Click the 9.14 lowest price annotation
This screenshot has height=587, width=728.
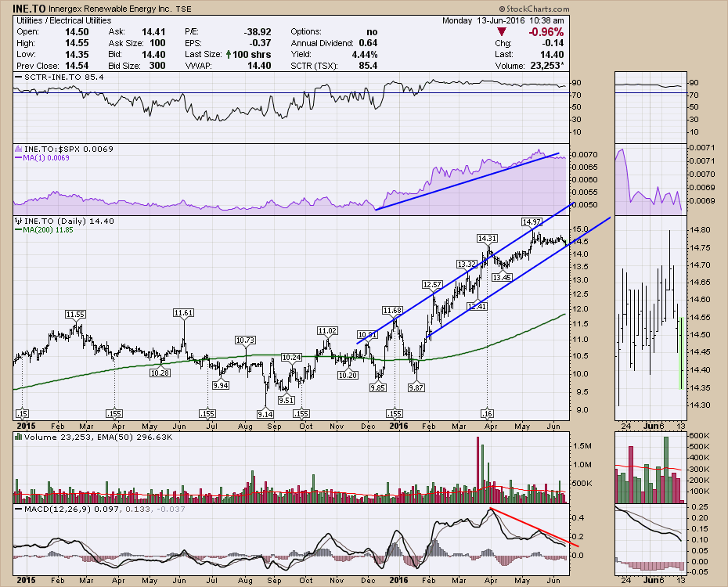coord(265,413)
